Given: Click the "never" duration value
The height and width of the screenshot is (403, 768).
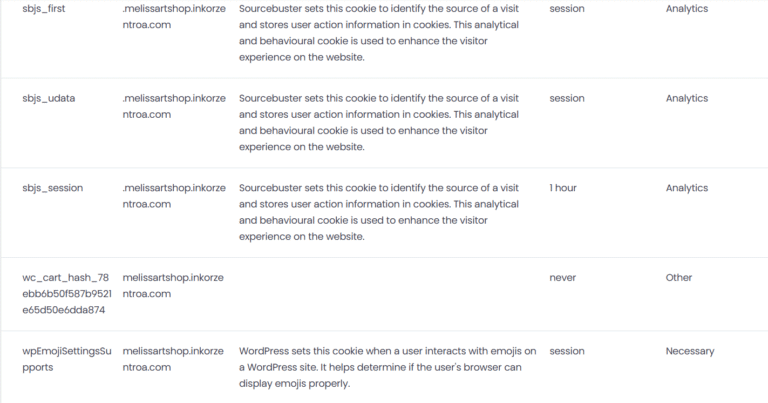Looking at the screenshot, I should (562, 277).
